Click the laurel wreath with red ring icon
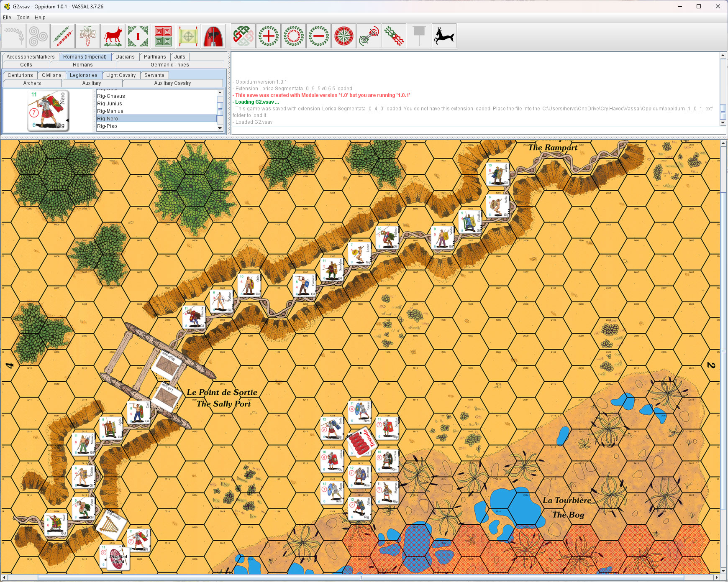Image resolution: width=728 pixels, height=582 pixels. [294, 36]
